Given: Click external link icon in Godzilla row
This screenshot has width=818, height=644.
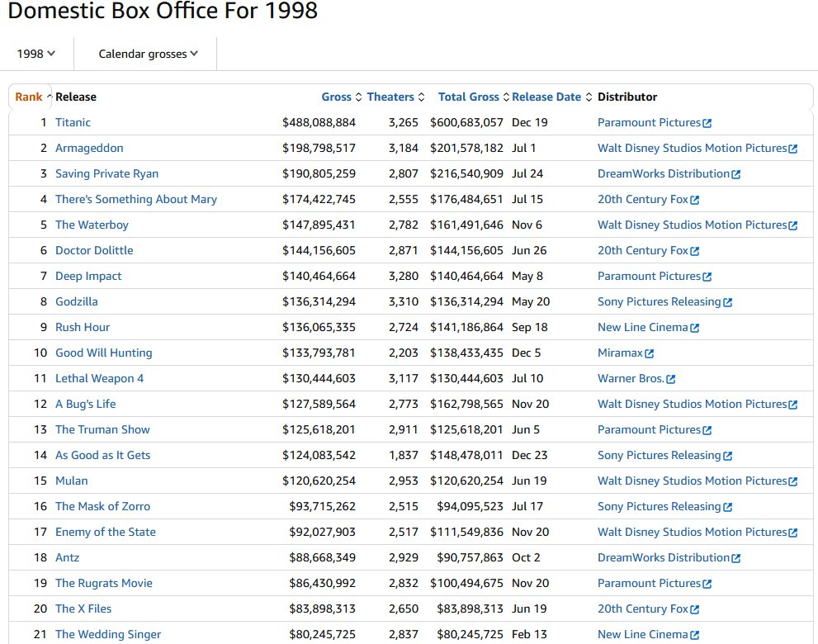Looking at the screenshot, I should point(728,302).
